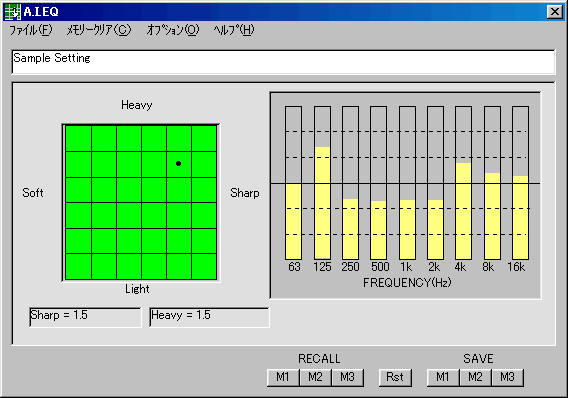Click the Sharp = 1.5 value box

pyautogui.click(x=85, y=317)
